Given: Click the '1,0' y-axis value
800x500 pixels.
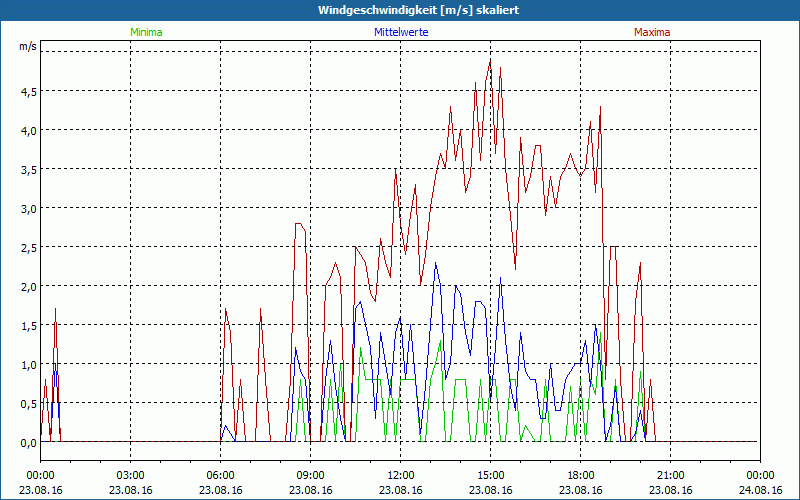Looking at the screenshot, I should (29, 365).
